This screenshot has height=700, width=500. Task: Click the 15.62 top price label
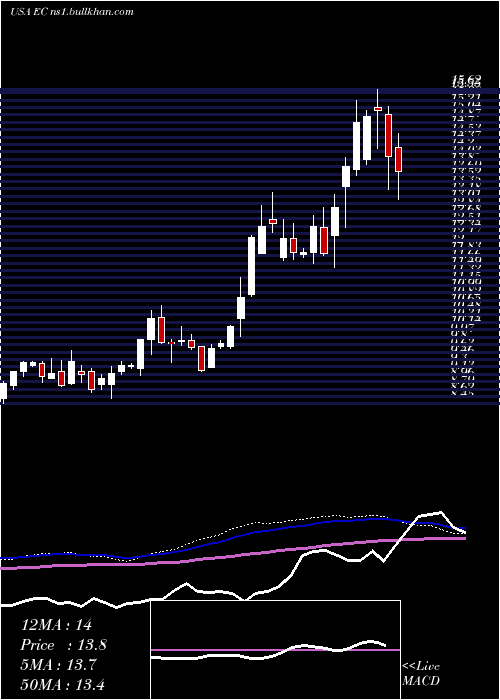pos(467,81)
